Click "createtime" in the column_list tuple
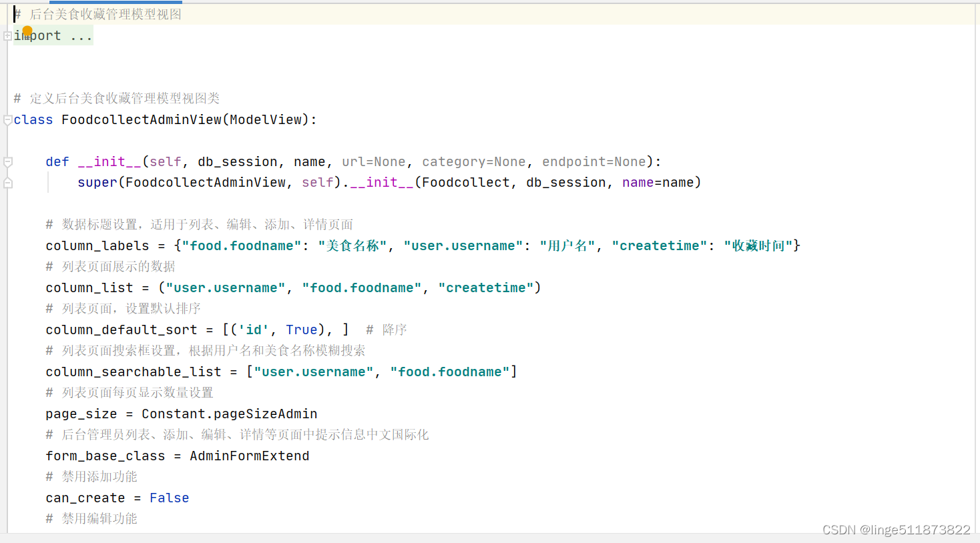 coord(486,288)
